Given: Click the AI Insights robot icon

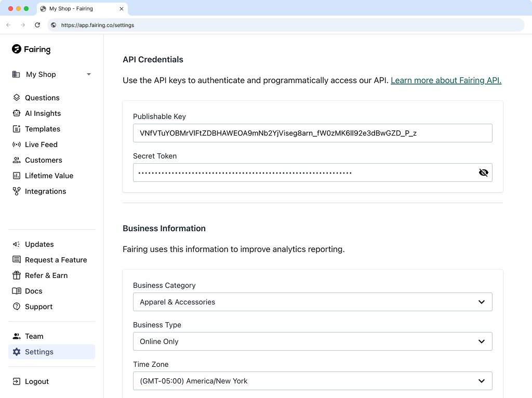Looking at the screenshot, I should pyautogui.click(x=17, y=113).
